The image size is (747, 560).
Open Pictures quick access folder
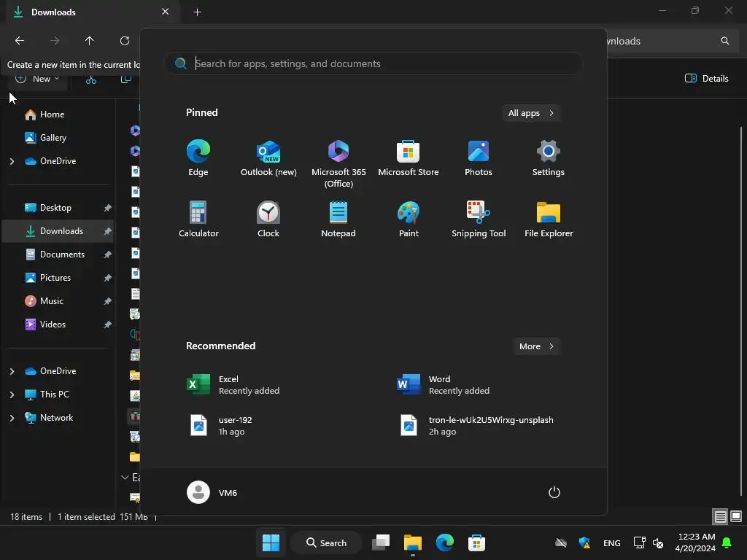click(57, 278)
